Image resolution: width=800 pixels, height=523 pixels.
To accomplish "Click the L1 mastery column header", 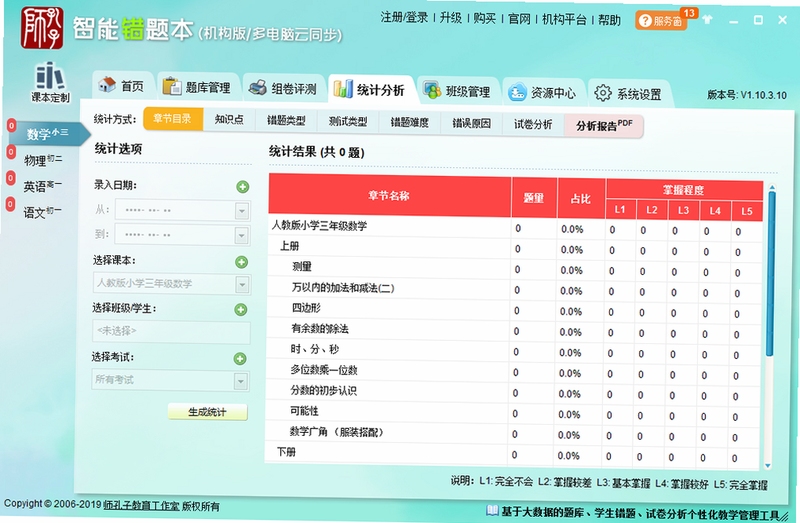I will (620, 209).
